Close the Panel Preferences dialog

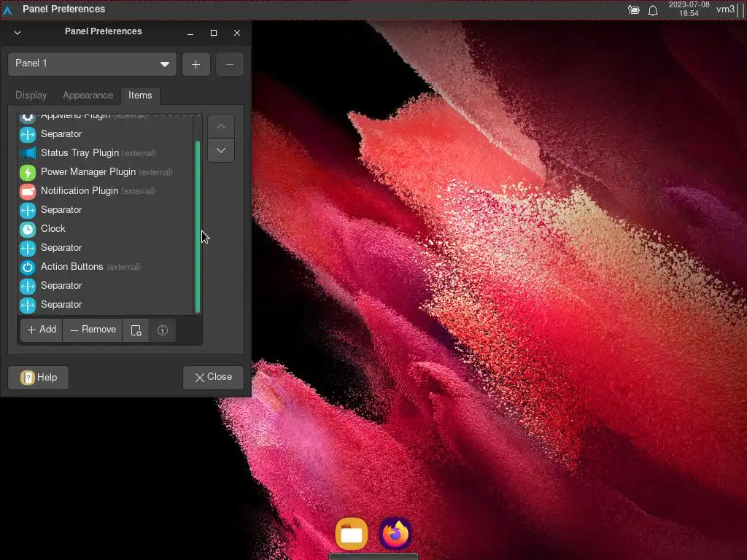(214, 378)
